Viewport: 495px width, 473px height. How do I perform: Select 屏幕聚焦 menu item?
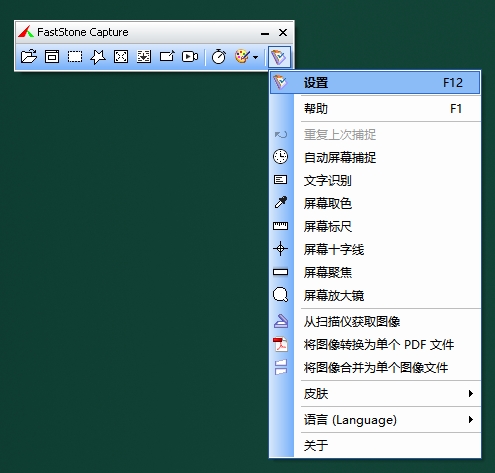375,272
